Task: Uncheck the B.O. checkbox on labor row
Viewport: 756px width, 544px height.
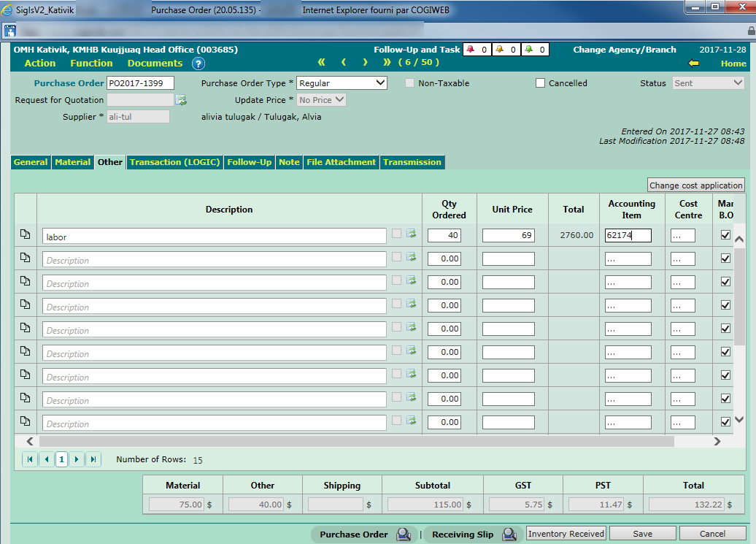Action: click(725, 235)
